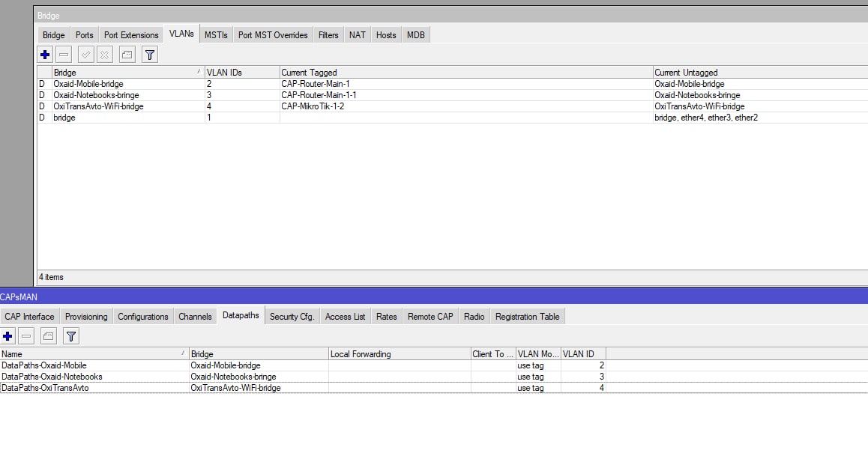Image resolution: width=868 pixels, height=456 pixels.
Task: Open Access List tab
Action: point(345,317)
